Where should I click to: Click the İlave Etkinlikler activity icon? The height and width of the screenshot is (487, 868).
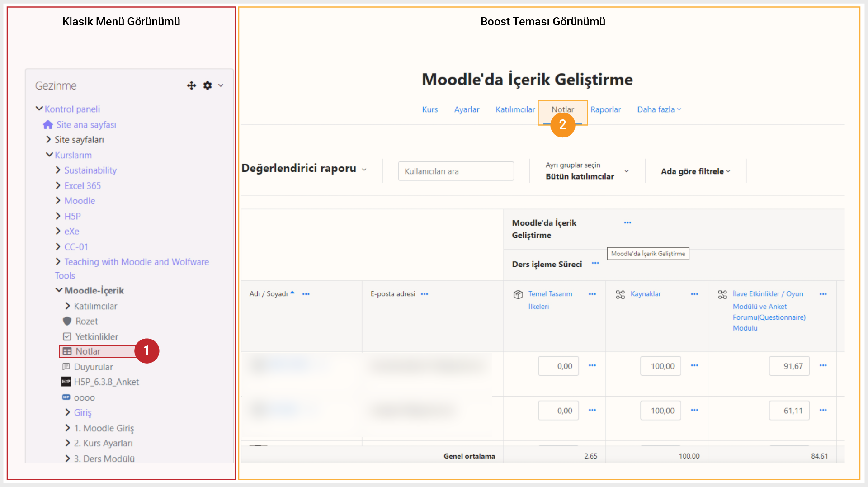click(722, 294)
